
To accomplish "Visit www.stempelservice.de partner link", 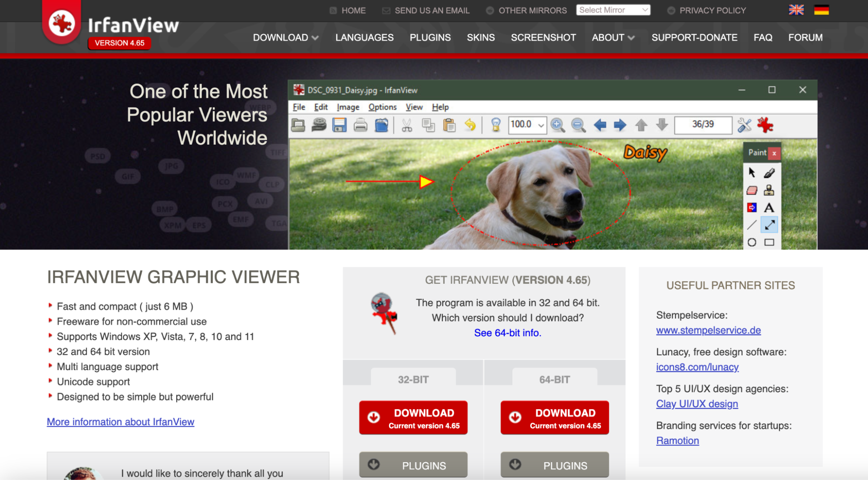I will tap(708, 330).
